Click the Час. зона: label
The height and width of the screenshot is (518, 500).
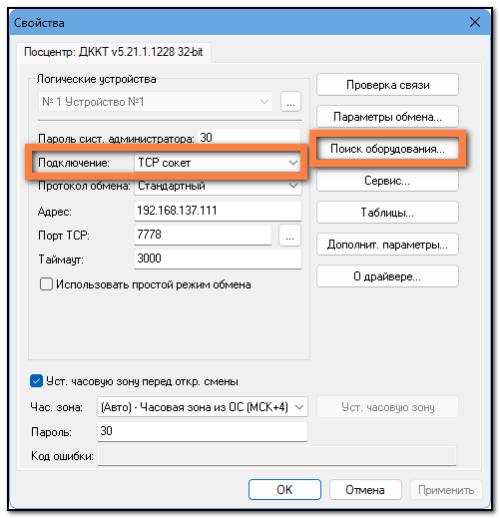pos(56,407)
